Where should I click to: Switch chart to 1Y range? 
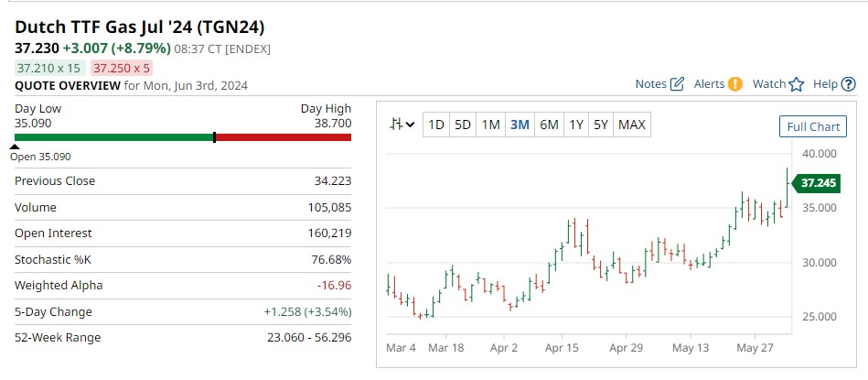point(576,125)
